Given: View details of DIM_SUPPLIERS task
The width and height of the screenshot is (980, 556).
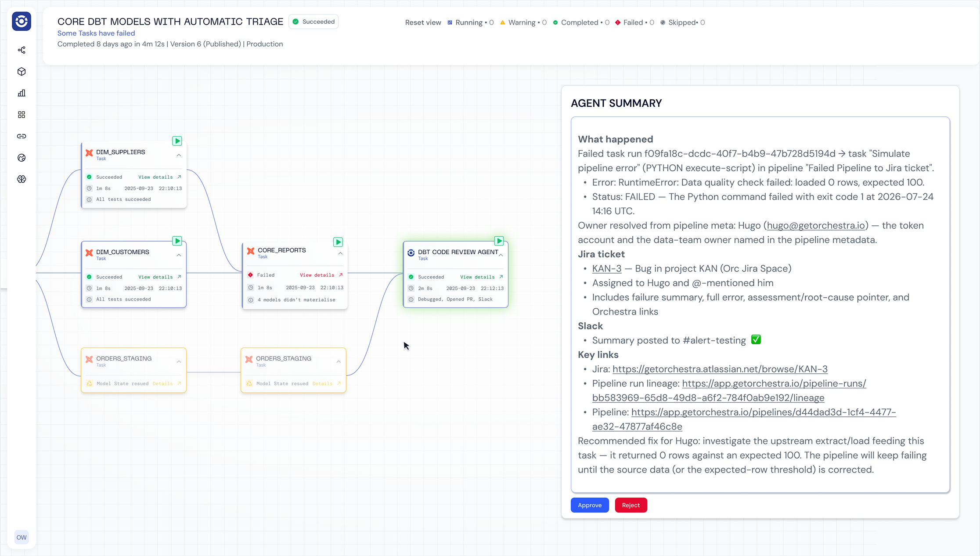Looking at the screenshot, I should (160, 177).
